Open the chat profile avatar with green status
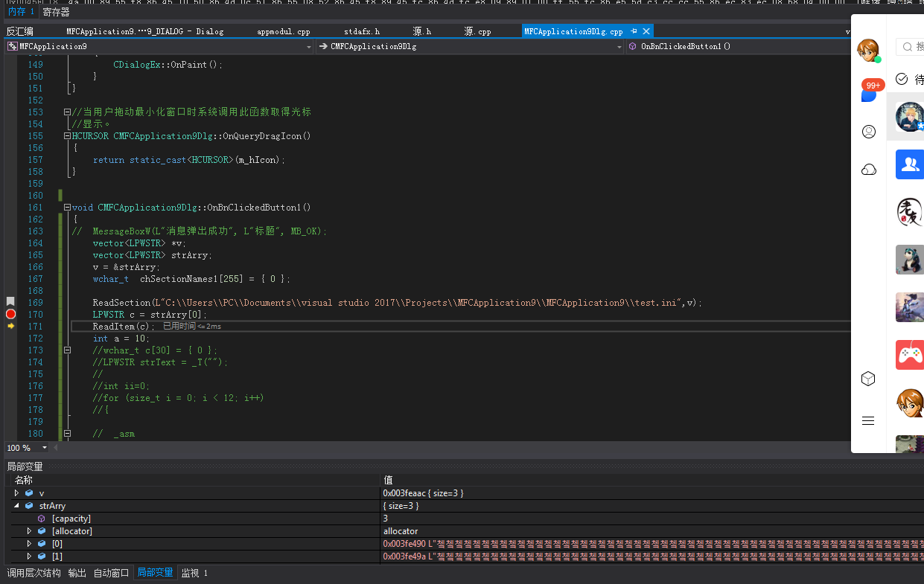The height and width of the screenshot is (584, 924). (x=868, y=51)
